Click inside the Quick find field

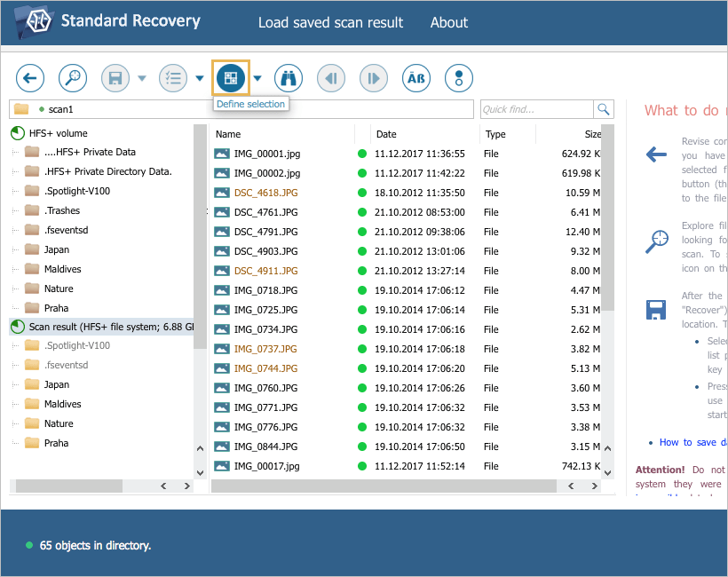coord(537,108)
